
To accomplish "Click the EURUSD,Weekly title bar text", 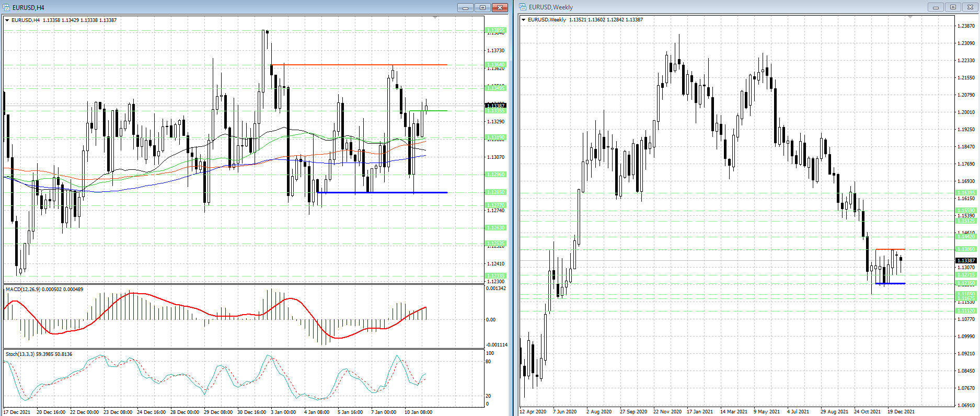I will click(x=550, y=7).
